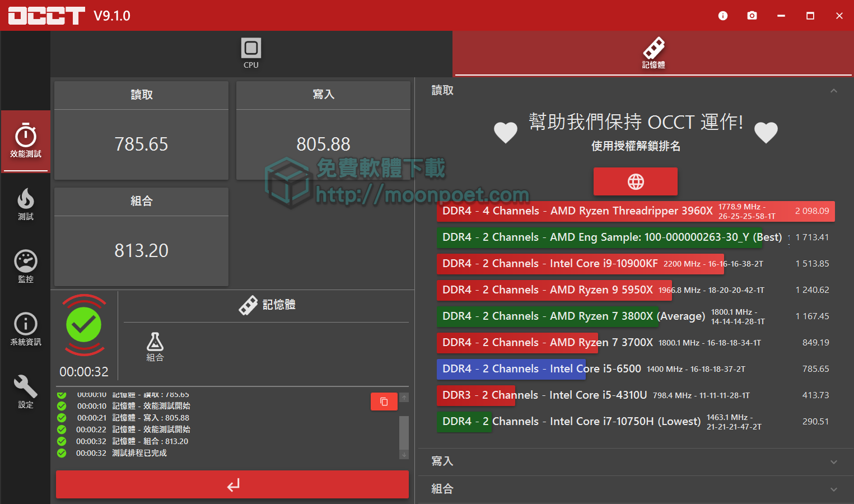
Task: Take a screenshot with the camera icon
Action: (752, 16)
